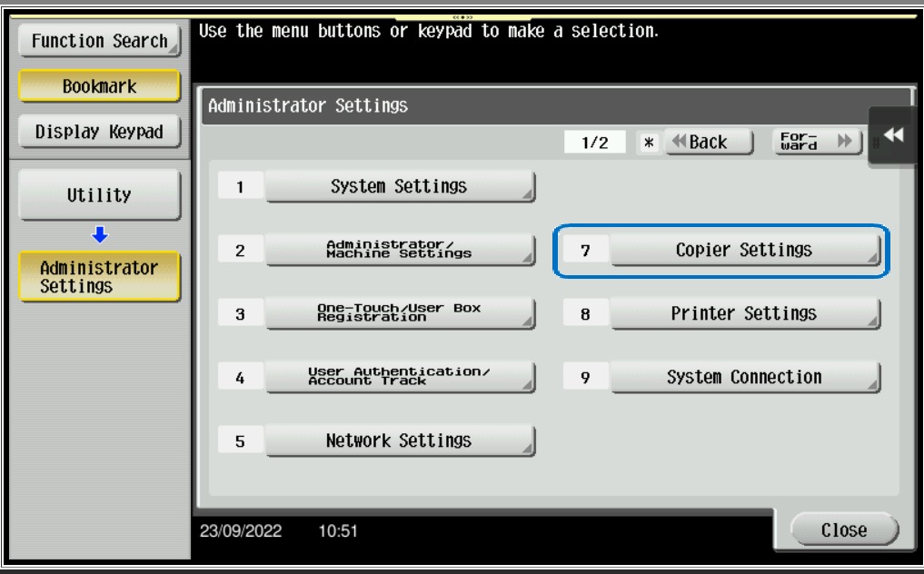Viewport: 924px width, 574px height.
Task: Open System Settings menu
Action: pyautogui.click(x=398, y=187)
